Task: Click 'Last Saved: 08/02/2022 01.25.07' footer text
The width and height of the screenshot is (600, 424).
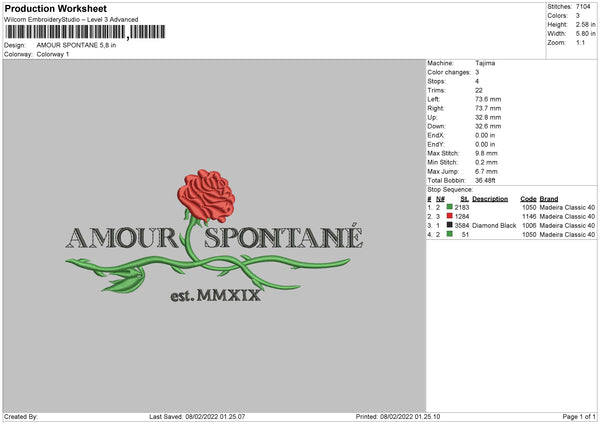Action: [197, 416]
